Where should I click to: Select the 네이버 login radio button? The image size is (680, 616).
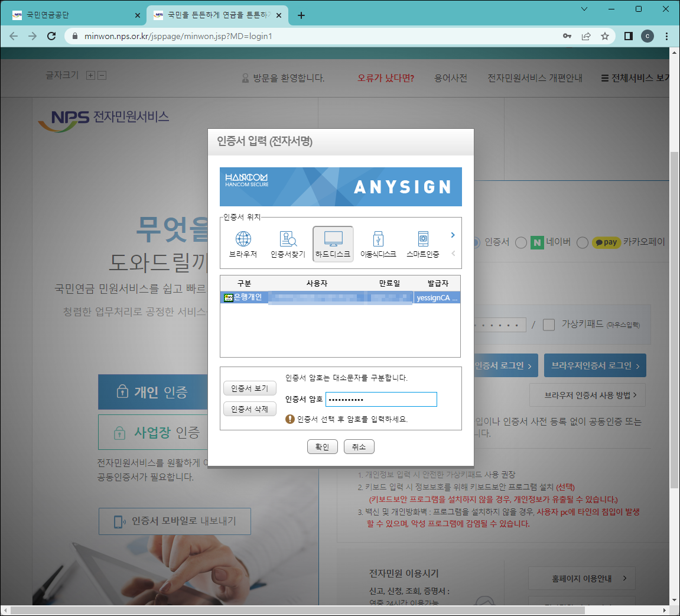click(x=520, y=242)
